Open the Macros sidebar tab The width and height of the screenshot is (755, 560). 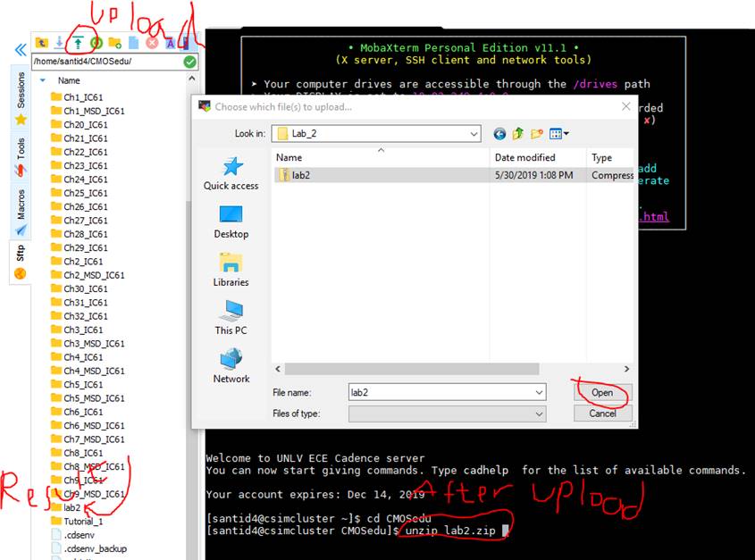tap(21, 211)
